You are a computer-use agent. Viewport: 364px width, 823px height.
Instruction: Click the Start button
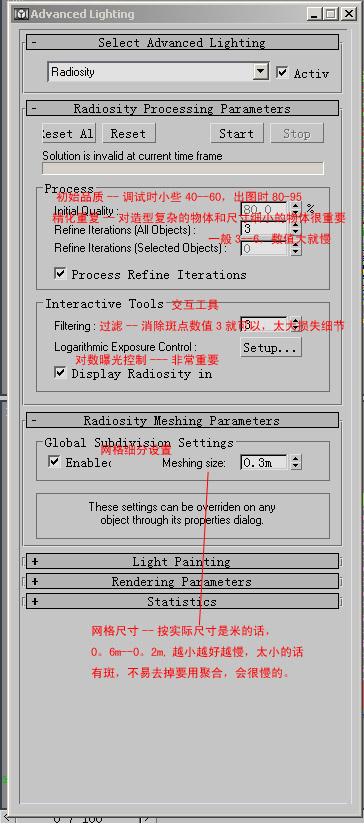coord(236,133)
